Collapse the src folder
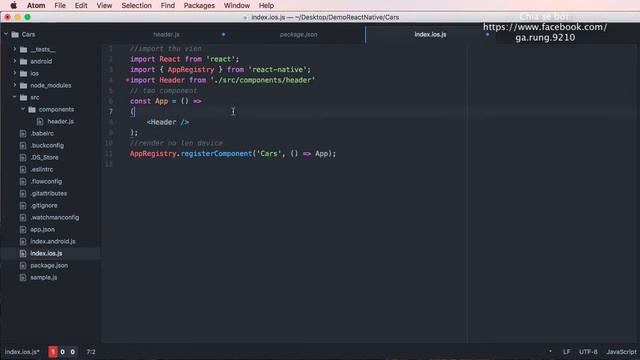Screen dimensions: 640x360 15,97
